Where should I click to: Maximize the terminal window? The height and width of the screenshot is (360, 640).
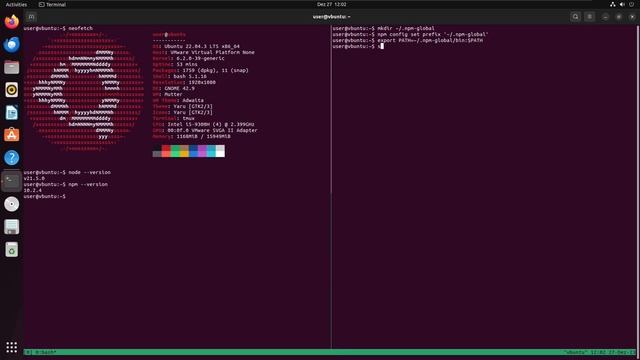click(619, 17)
